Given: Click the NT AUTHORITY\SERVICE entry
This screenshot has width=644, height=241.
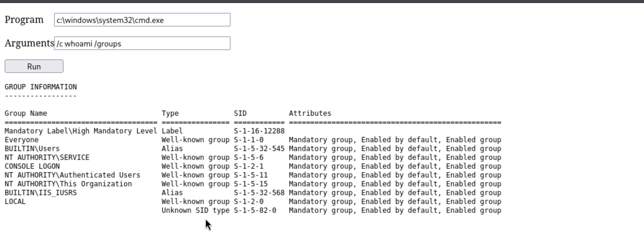Looking at the screenshot, I should point(47,158).
